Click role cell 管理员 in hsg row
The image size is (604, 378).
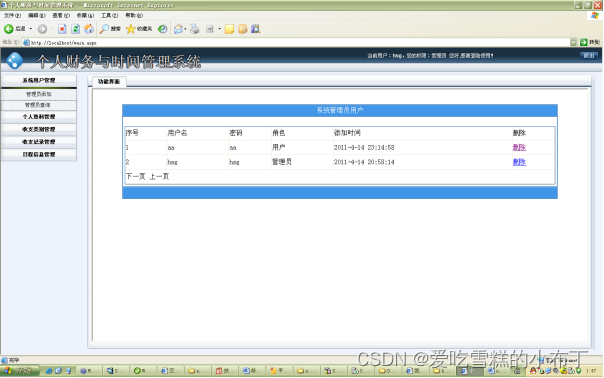[282, 162]
